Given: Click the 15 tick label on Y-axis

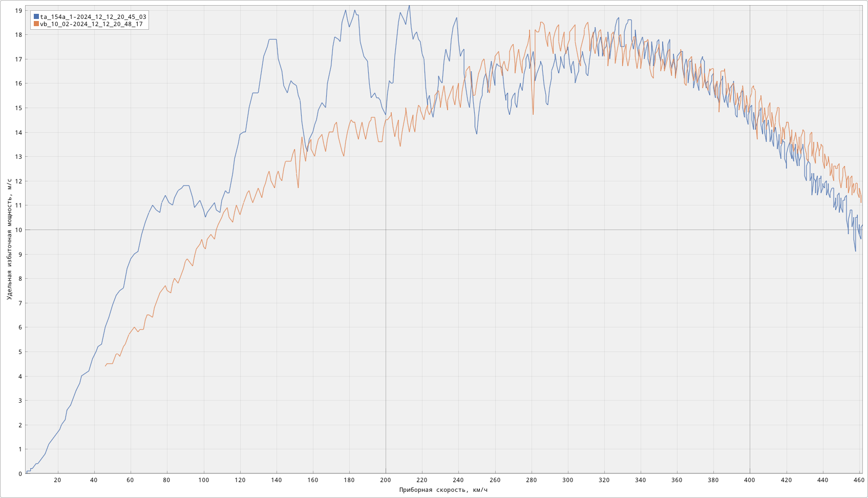Looking at the screenshot, I should pos(18,108).
